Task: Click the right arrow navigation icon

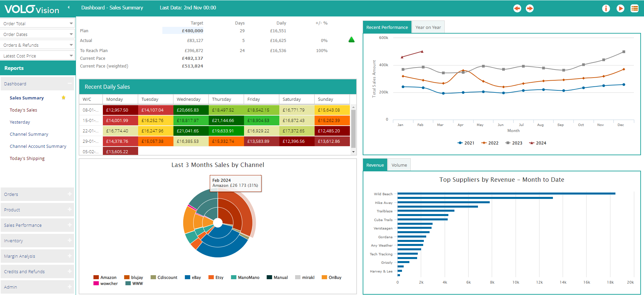Action: click(x=530, y=8)
